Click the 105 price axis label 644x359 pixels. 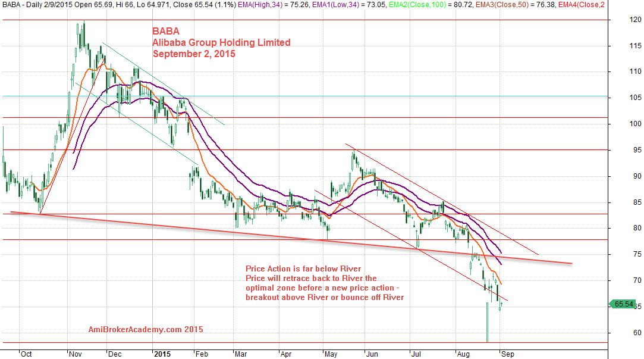tap(635, 98)
